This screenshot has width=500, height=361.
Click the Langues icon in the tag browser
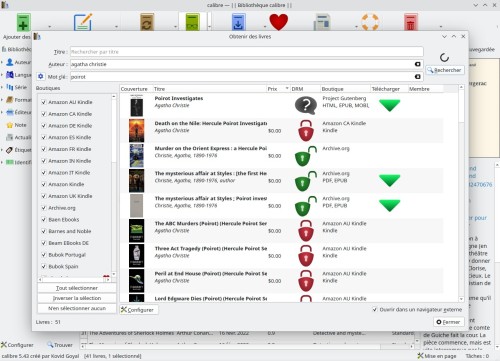(x=10, y=75)
